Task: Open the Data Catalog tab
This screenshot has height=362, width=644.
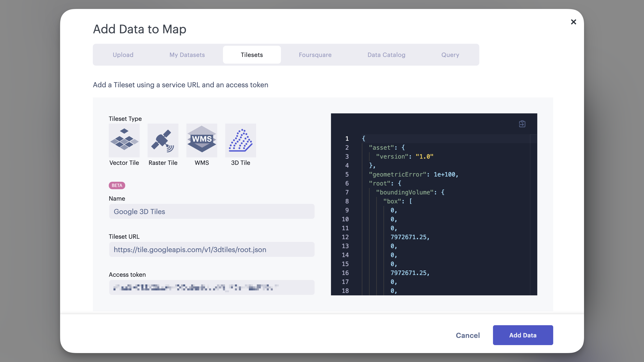Action: click(x=386, y=55)
